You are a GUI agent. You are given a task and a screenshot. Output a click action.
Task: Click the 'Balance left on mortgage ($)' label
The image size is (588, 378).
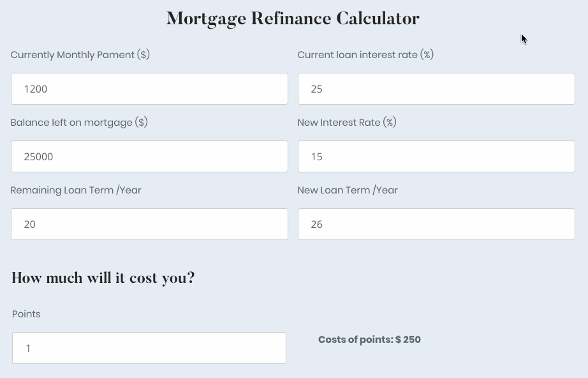79,123
